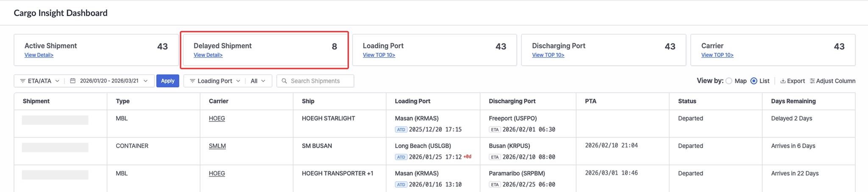Click the magnifier icon in search box

point(284,81)
